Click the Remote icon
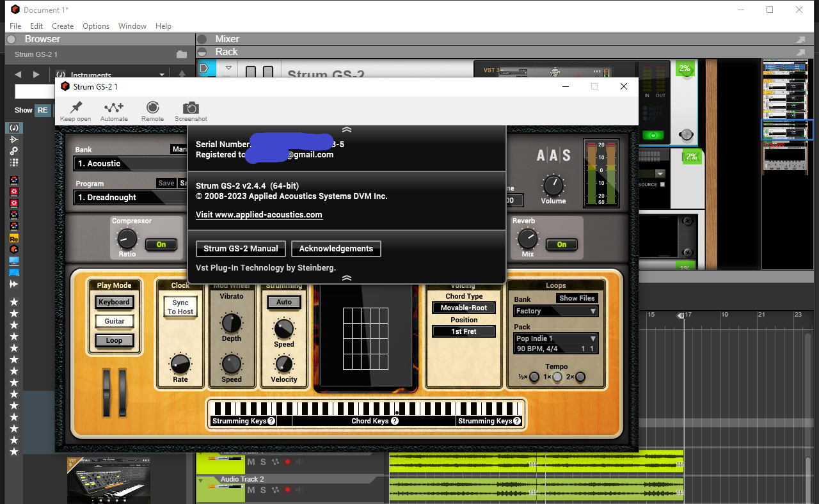The image size is (819, 504). pos(152,107)
